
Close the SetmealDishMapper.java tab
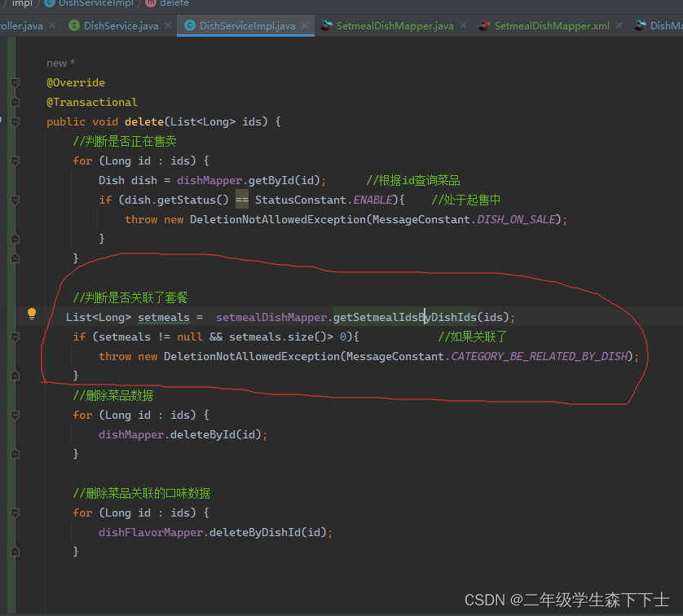pos(463,26)
